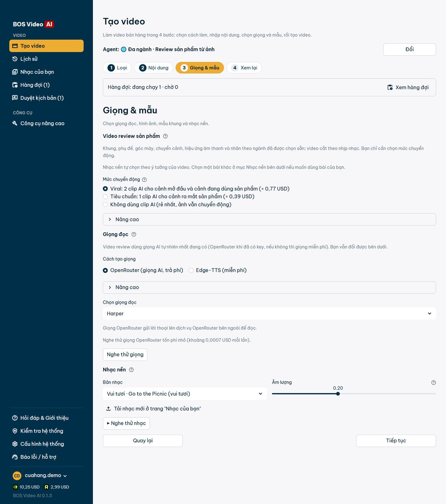Viewport: 446px width, 504px height.
Task: Click the globe agent icon beside Đa ngành
Action: coord(124,49)
